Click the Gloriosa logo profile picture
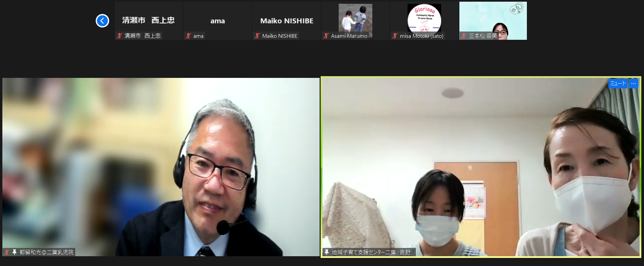The height and width of the screenshot is (266, 644). pyautogui.click(x=424, y=18)
